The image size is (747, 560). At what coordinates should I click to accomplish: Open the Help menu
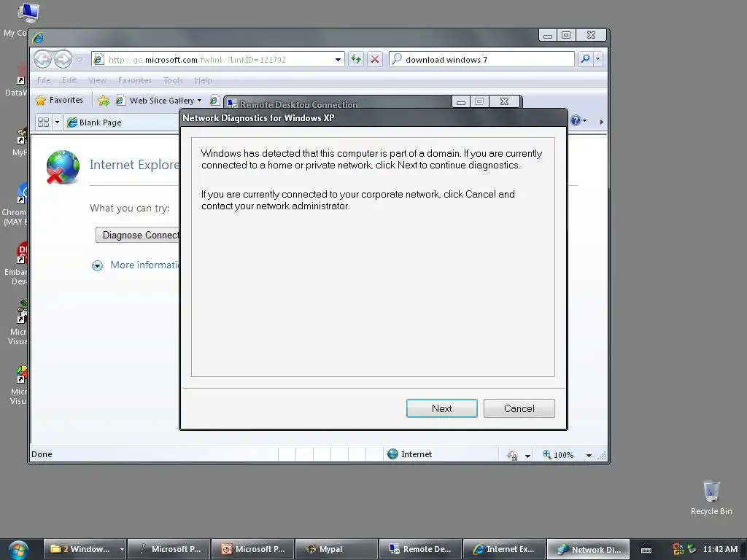(x=203, y=80)
